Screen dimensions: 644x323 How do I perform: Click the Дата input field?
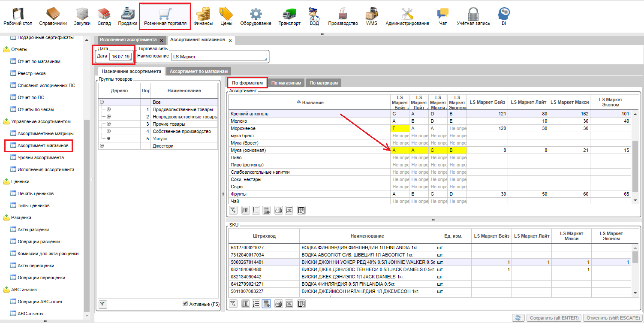120,57
